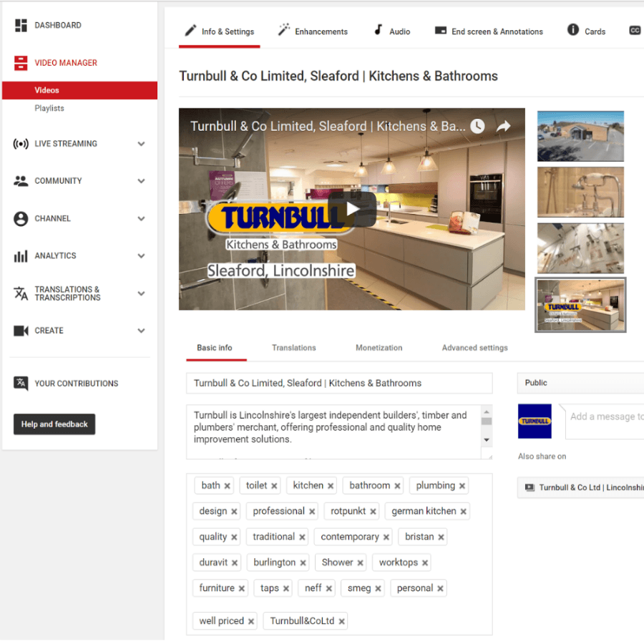The height and width of the screenshot is (644, 644).
Task: Click description scrollbar up arrow
Action: tap(487, 411)
